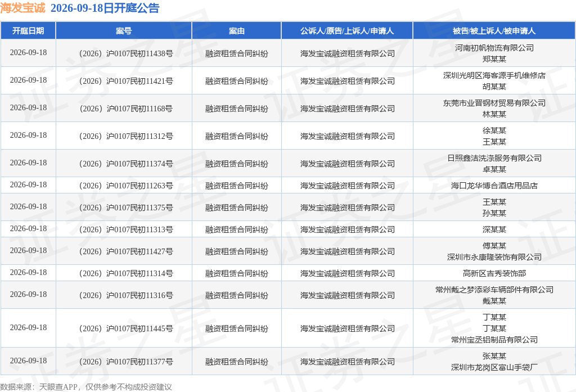
Task: Click defendant 深圳光明区海客源手机维修店
Action: coord(494,75)
